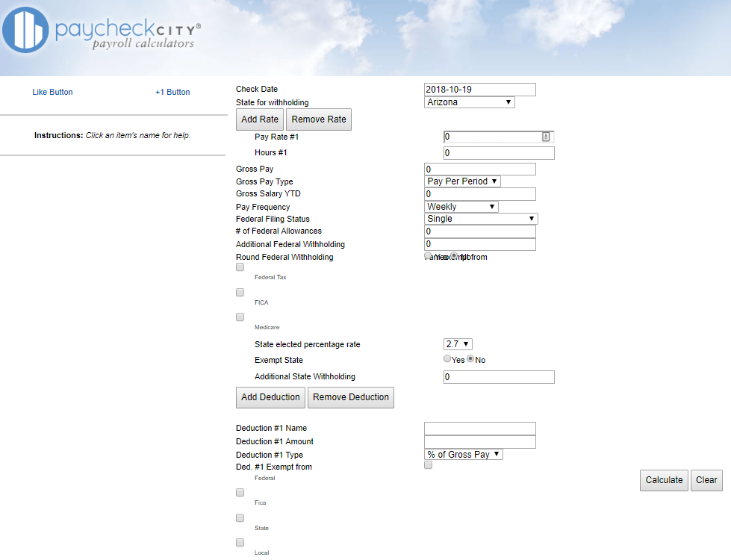The width and height of the screenshot is (731, 560).
Task: Check the FICA exemption checkbox
Action: [x=240, y=292]
